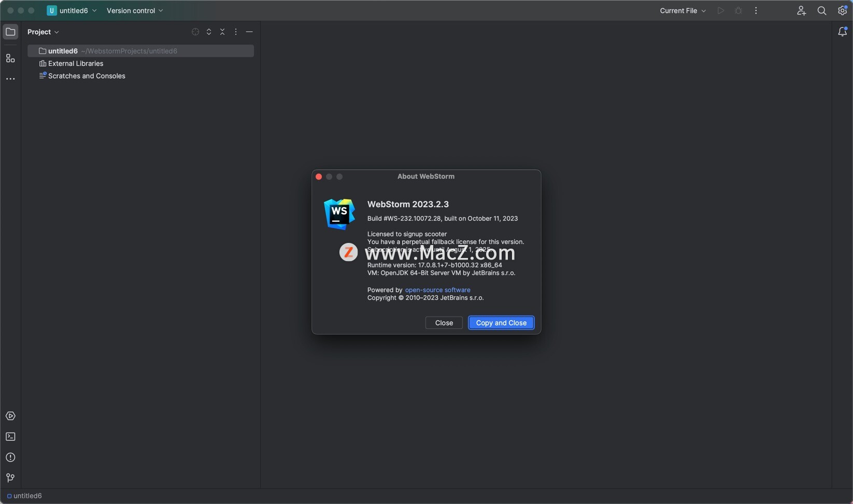Open the Project view dropdown
Image resolution: width=853 pixels, height=504 pixels.
[x=44, y=32]
